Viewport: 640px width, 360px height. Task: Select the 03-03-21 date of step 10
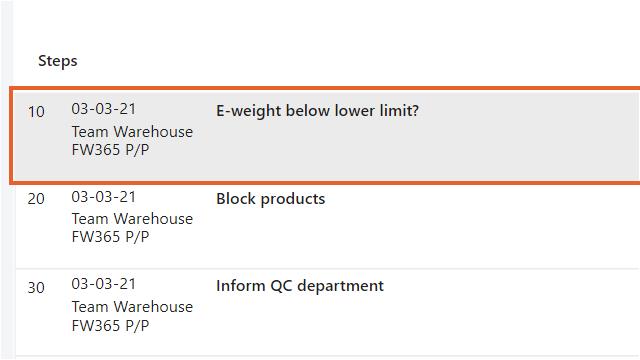pyautogui.click(x=103, y=109)
